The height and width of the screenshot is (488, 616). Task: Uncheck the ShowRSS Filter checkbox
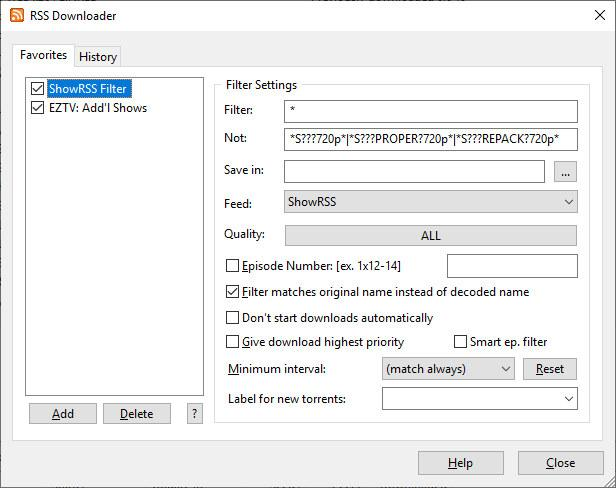pyautogui.click(x=37, y=88)
